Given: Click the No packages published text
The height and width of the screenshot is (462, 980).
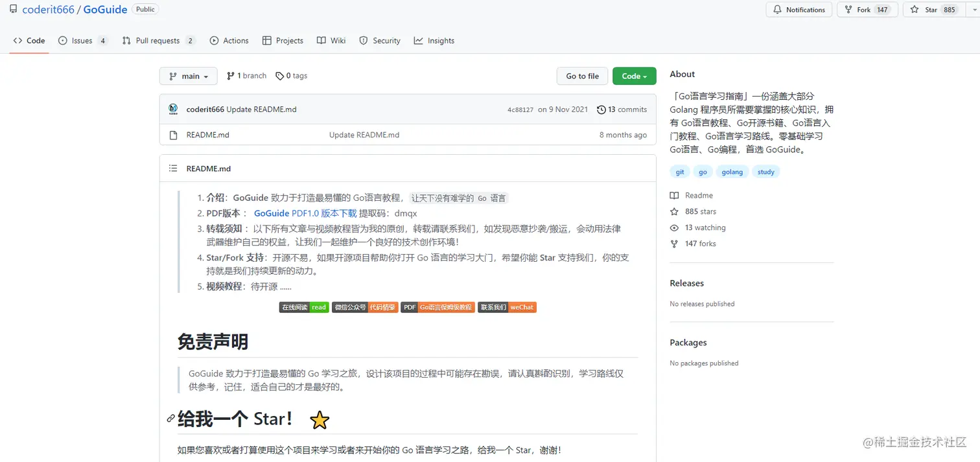Looking at the screenshot, I should point(704,364).
